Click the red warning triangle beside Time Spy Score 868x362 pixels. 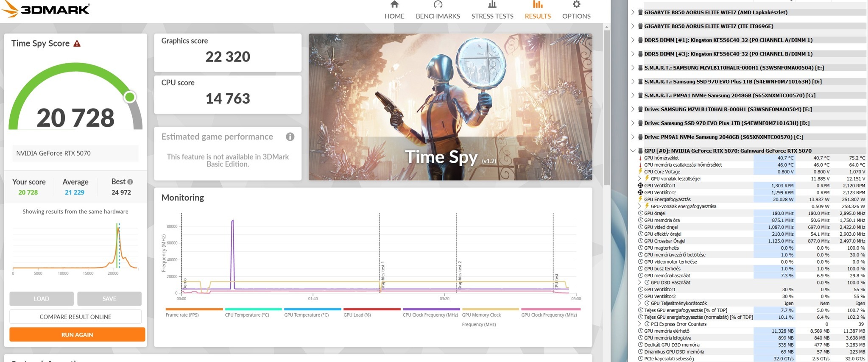pyautogui.click(x=77, y=43)
